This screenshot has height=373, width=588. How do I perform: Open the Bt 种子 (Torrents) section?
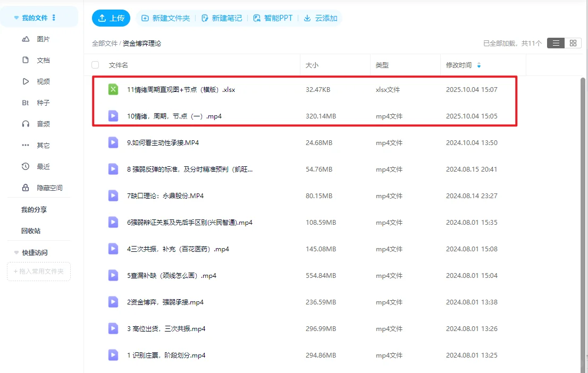click(x=26, y=103)
